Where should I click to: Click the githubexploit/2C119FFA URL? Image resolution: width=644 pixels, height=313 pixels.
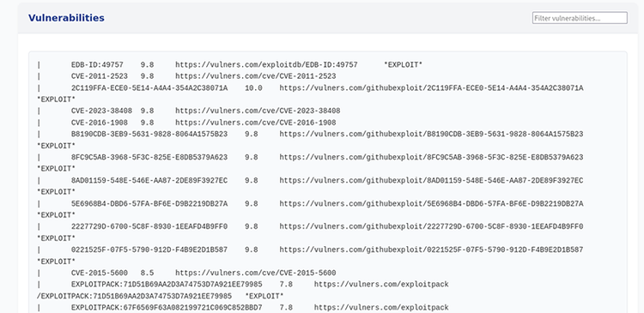(431, 88)
